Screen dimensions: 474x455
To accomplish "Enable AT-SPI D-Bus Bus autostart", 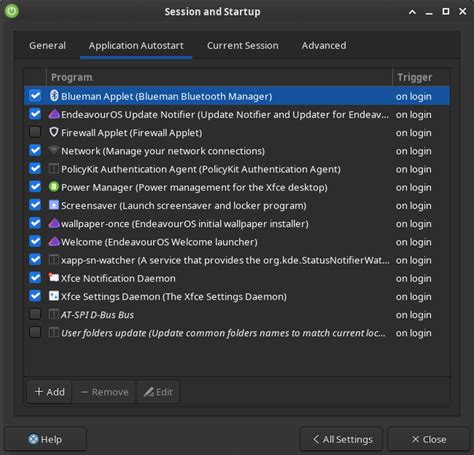I will pos(35,314).
